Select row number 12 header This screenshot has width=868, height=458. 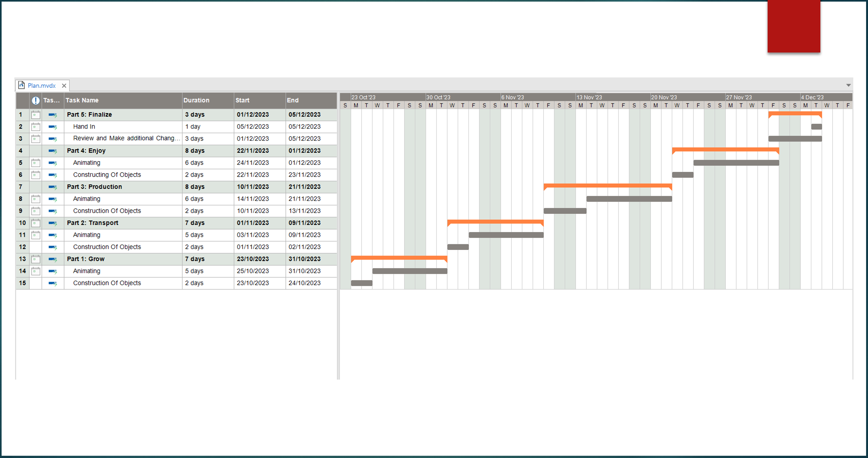tap(22, 247)
